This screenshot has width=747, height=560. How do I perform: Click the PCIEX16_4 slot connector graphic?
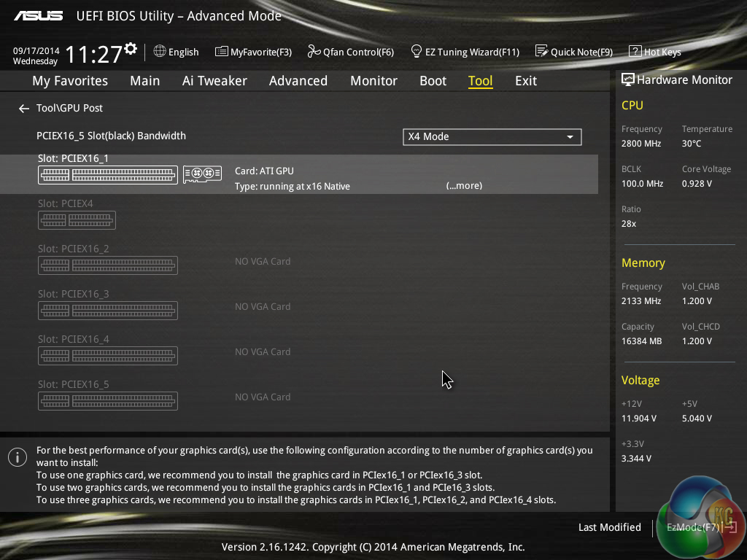coord(108,356)
